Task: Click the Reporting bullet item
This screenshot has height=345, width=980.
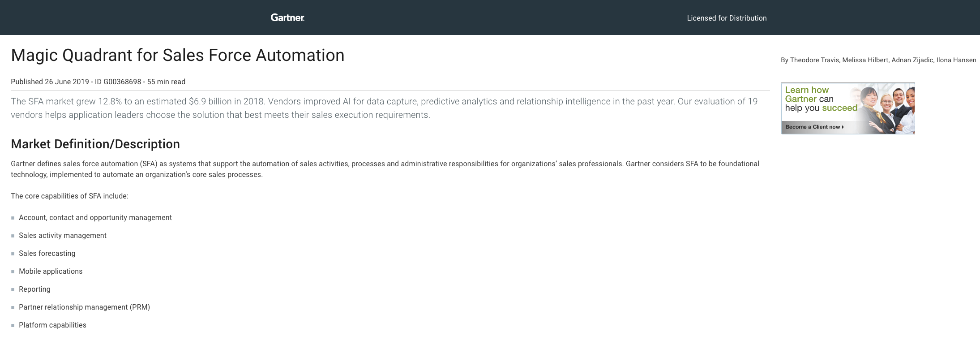Action: pyautogui.click(x=34, y=289)
